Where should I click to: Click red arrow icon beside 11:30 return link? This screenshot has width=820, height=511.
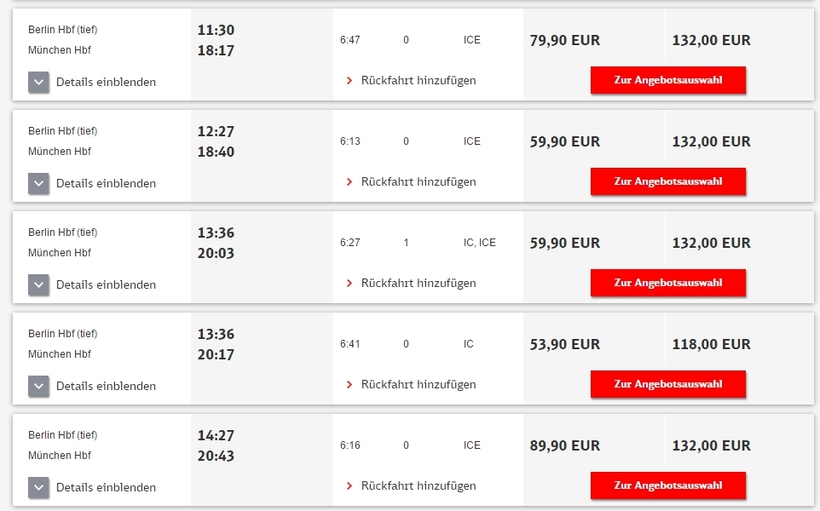click(x=349, y=81)
